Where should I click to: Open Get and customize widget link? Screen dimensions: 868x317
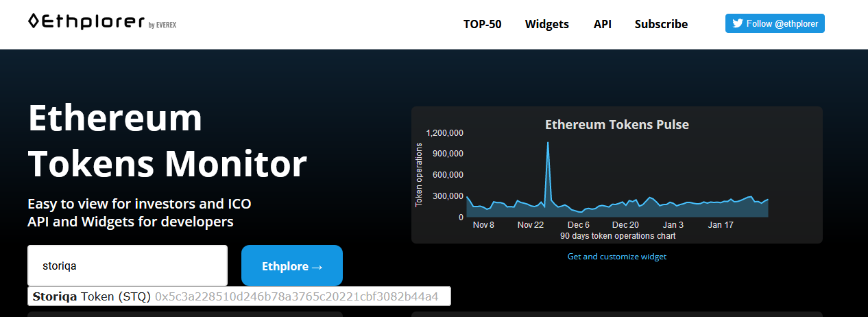617,257
